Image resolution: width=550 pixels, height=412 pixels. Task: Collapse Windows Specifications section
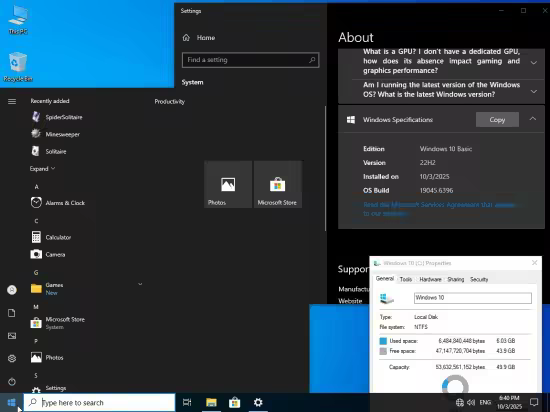pos(532,119)
